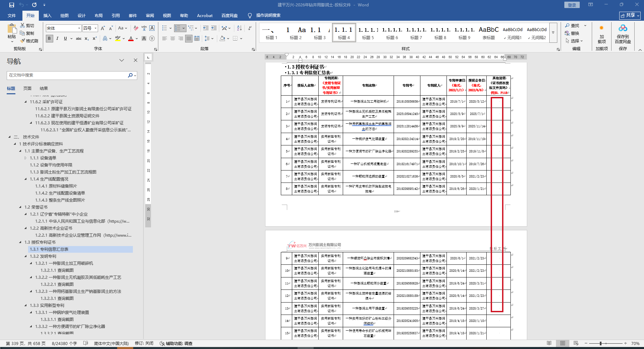
Task: Close the navigation pane with the X
Action: tap(136, 60)
